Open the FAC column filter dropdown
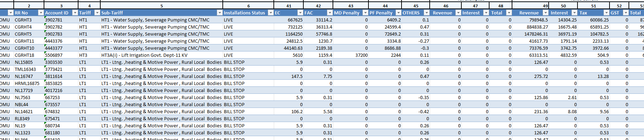Image resolution: width=644 pixels, height=140 pixels. click(x=330, y=13)
